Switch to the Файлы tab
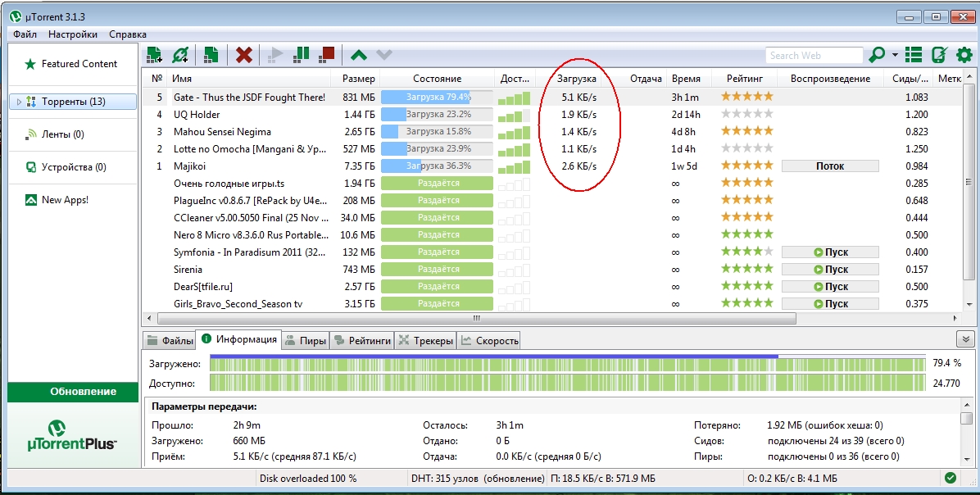 point(170,341)
